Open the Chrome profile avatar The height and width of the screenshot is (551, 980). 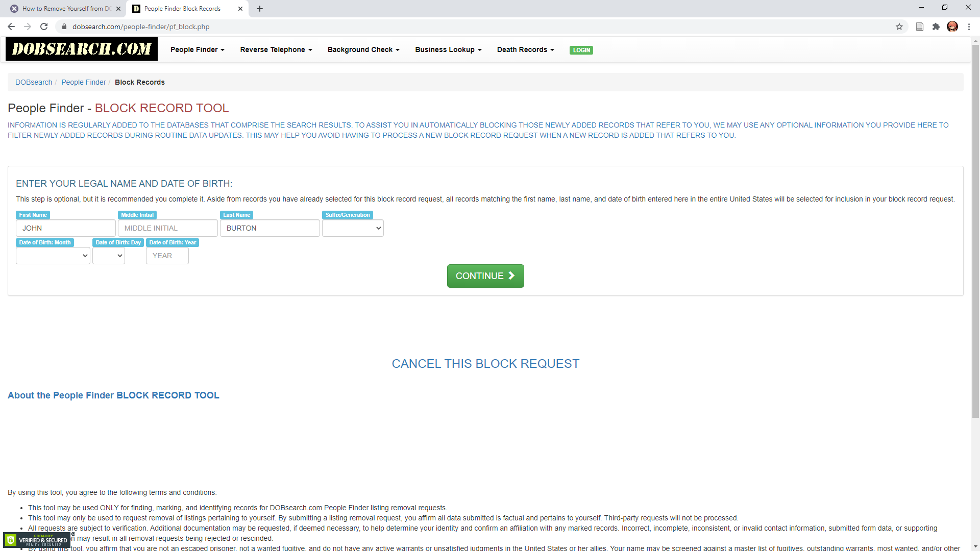(x=952, y=27)
